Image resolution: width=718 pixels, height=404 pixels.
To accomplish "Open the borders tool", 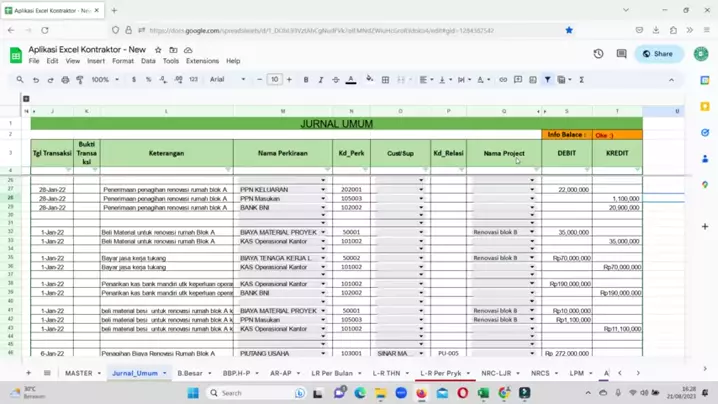I will point(385,80).
